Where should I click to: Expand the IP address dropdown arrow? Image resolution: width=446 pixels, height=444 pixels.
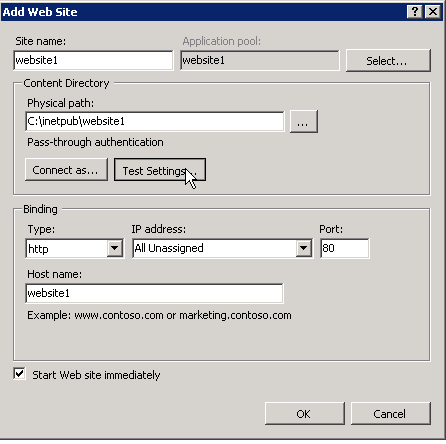coord(303,248)
